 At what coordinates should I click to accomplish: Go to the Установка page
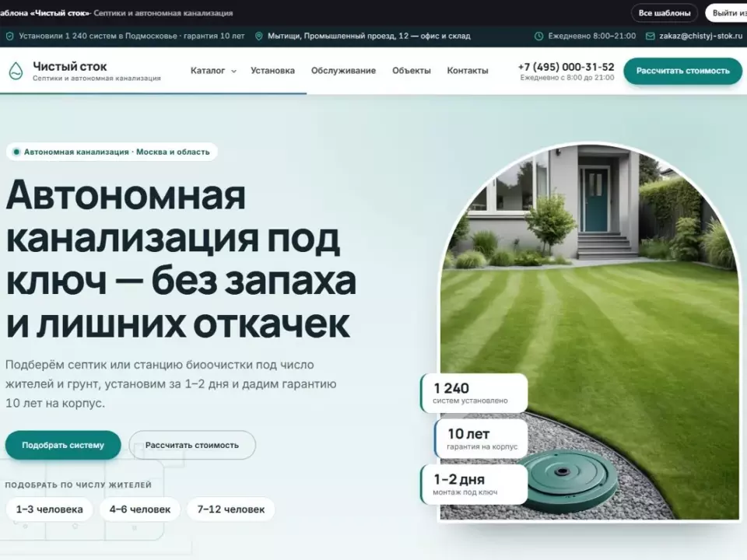pos(272,71)
